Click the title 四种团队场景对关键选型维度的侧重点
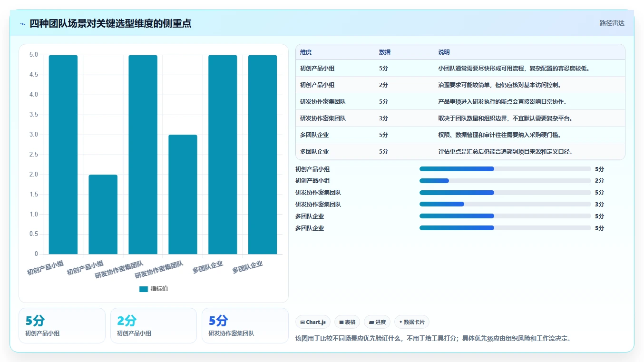This screenshot has width=644, height=362. coord(110,23)
